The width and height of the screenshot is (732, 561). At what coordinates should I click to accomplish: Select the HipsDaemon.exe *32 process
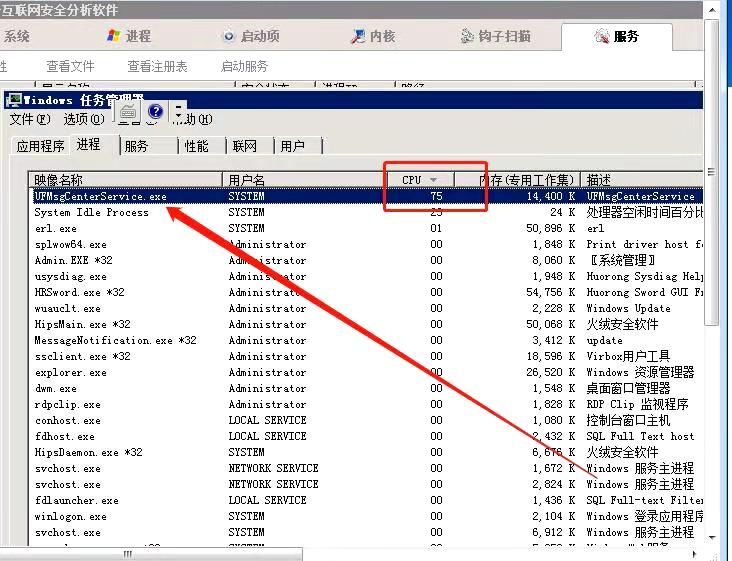click(366, 452)
